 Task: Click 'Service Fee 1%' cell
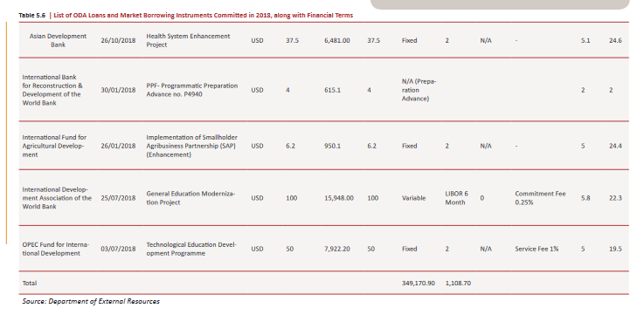537,249
